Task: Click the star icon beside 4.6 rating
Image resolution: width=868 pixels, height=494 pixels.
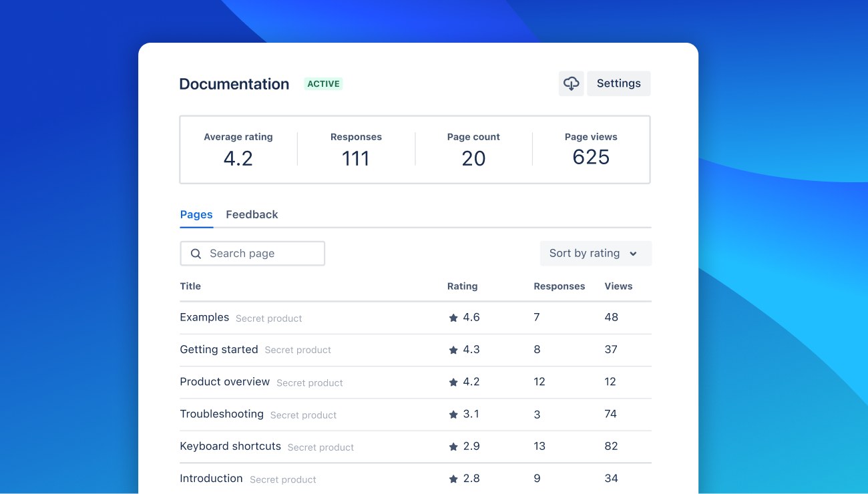Action: pos(453,318)
